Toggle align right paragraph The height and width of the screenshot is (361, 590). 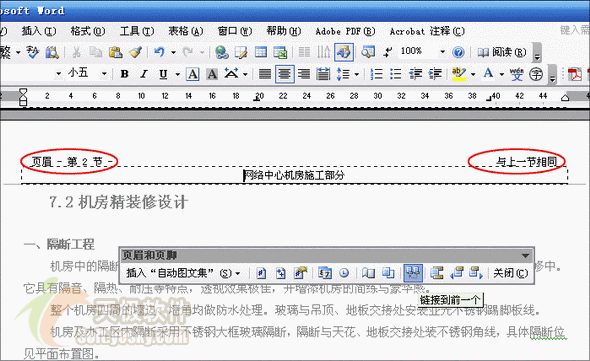coord(304,74)
